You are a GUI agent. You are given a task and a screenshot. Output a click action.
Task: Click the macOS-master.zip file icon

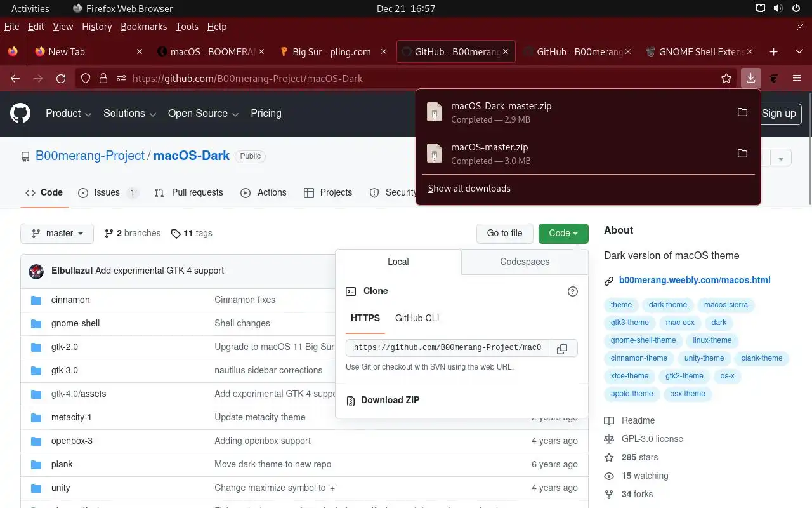[x=435, y=154]
